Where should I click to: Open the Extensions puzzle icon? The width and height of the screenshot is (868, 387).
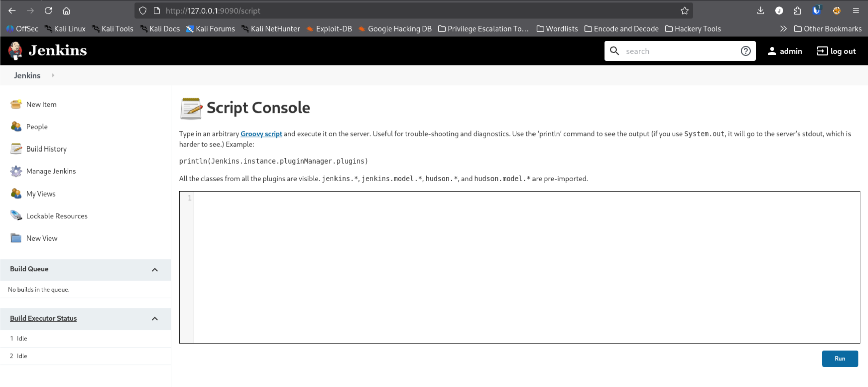click(797, 11)
